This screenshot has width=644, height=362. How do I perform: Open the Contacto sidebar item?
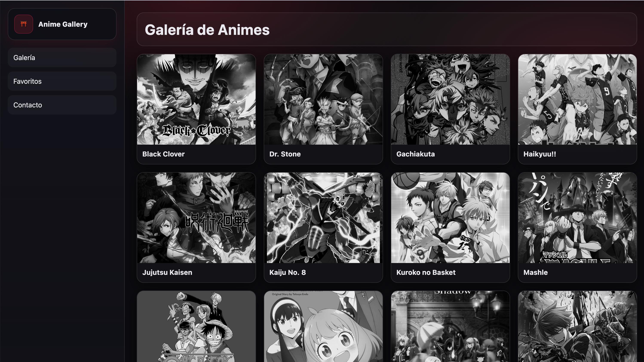pyautogui.click(x=62, y=105)
